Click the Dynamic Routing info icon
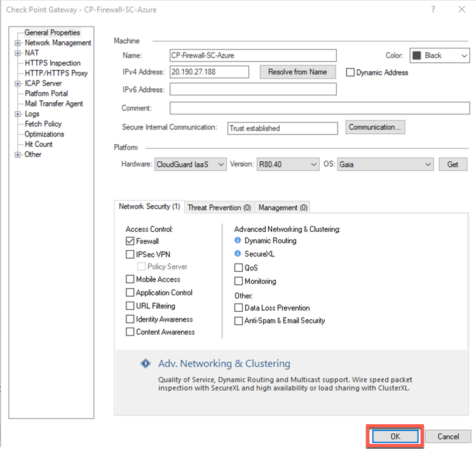Image resolution: width=476 pixels, height=449 pixels. (238, 241)
